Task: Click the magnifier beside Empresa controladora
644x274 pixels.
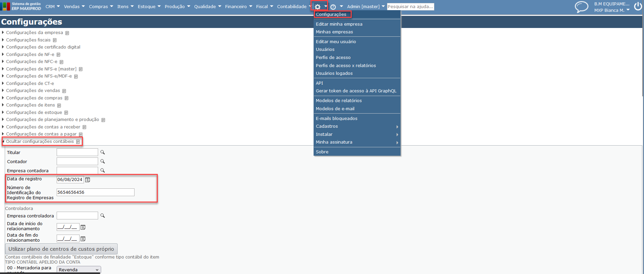Action: pyautogui.click(x=103, y=216)
